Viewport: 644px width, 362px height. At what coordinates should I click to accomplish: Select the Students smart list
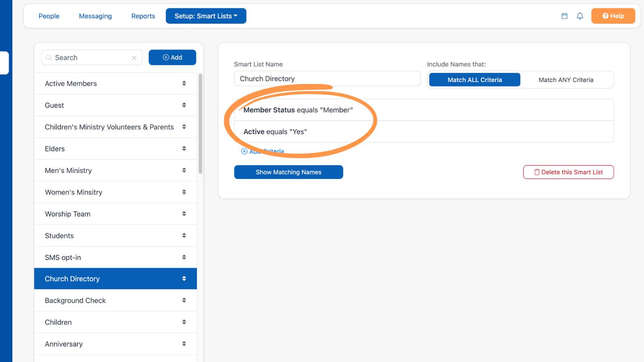(x=116, y=235)
